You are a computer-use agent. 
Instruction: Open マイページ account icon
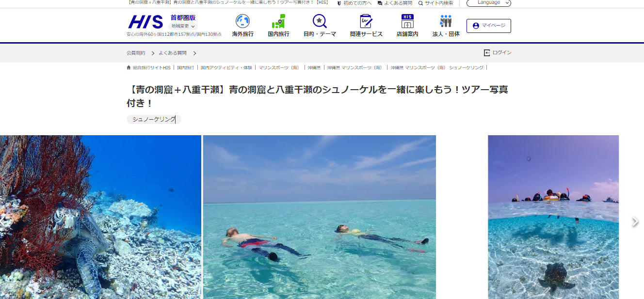pos(477,26)
